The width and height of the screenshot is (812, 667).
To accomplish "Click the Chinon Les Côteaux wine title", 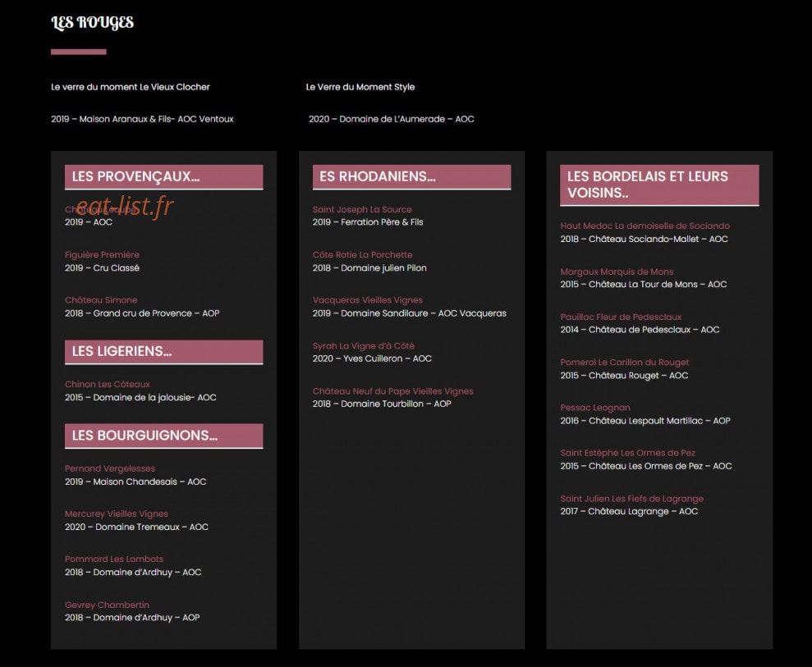I will tap(108, 384).
